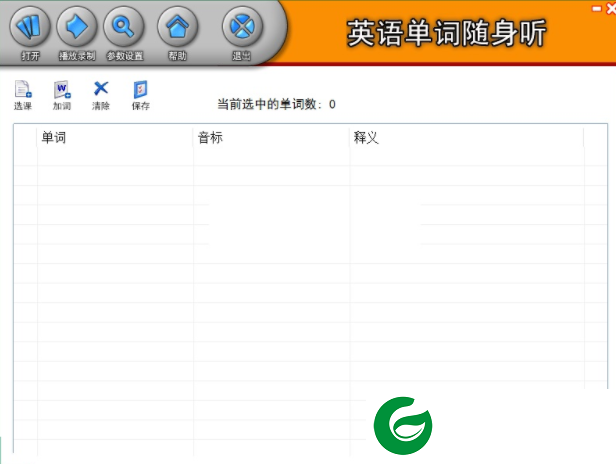Click the 单词 column header
This screenshot has height=464, width=616.
115,138
